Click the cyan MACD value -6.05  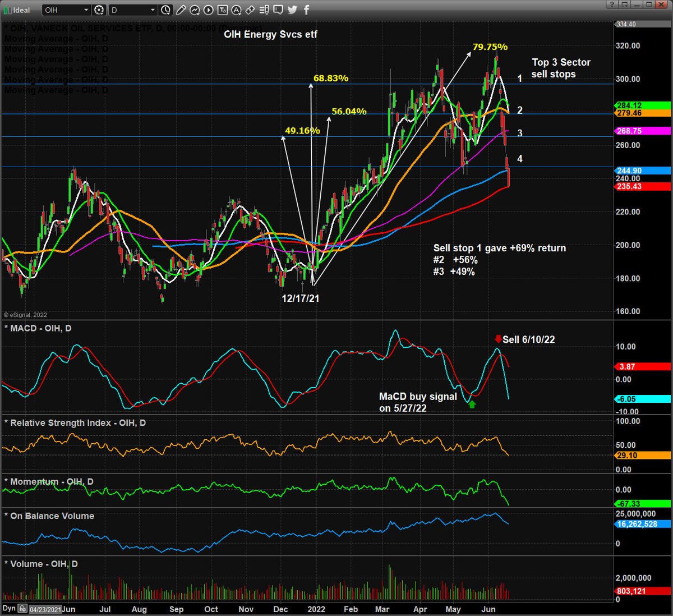click(643, 399)
